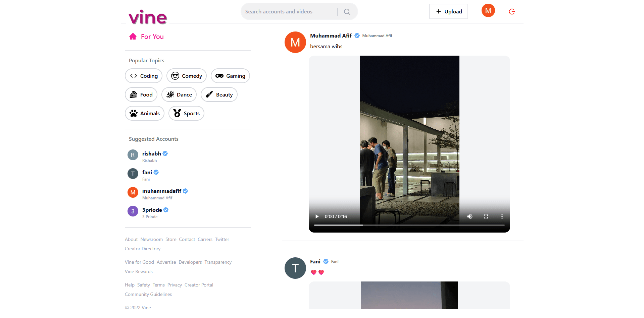Open the Creator Portal page
The width and height of the screenshot is (644, 318).
[199, 285]
